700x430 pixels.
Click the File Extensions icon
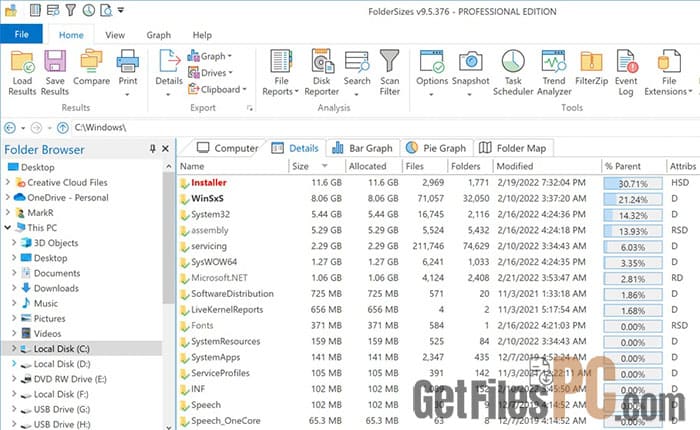click(669, 62)
